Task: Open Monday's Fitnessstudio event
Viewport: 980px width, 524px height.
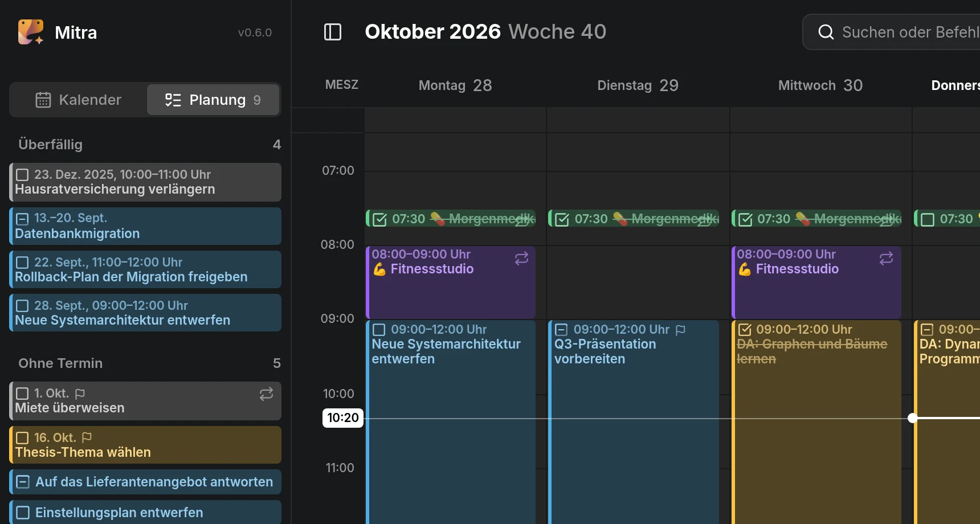Action: [x=451, y=283]
